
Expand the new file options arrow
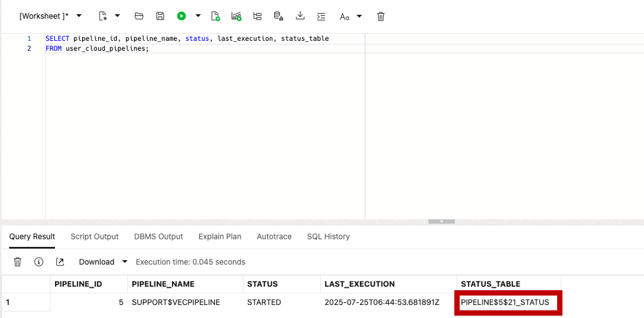point(118,16)
